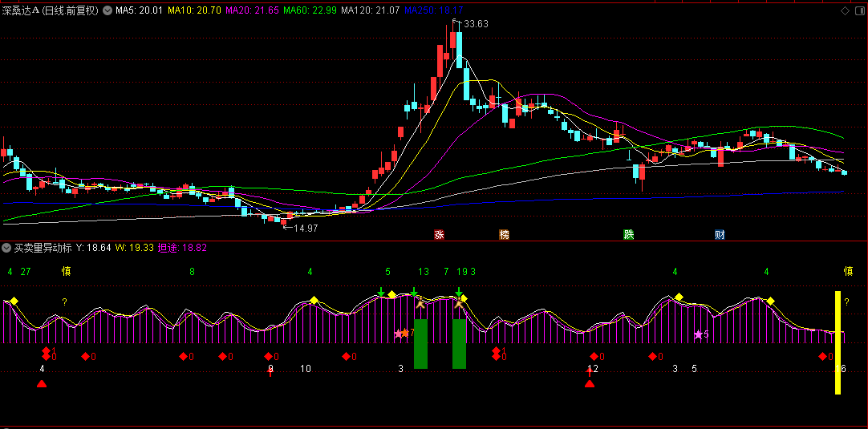This screenshot has width=868, height=429.
Task: Select the orange star marker labeled 7
Action: 404,333
